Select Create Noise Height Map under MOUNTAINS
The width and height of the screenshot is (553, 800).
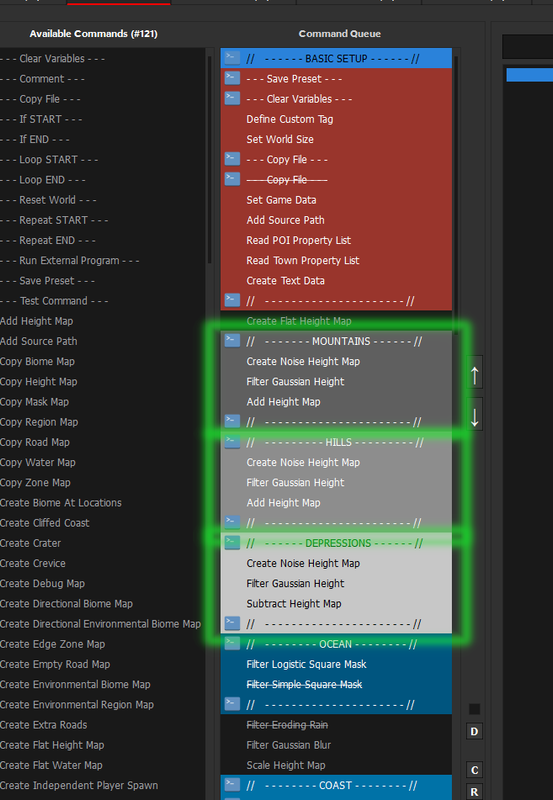(336, 361)
